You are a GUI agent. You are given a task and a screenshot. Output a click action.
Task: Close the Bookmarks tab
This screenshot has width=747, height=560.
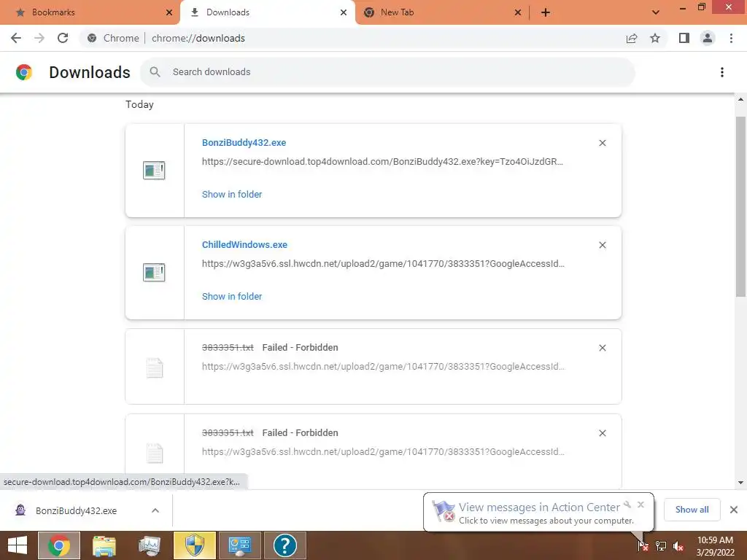tap(169, 12)
